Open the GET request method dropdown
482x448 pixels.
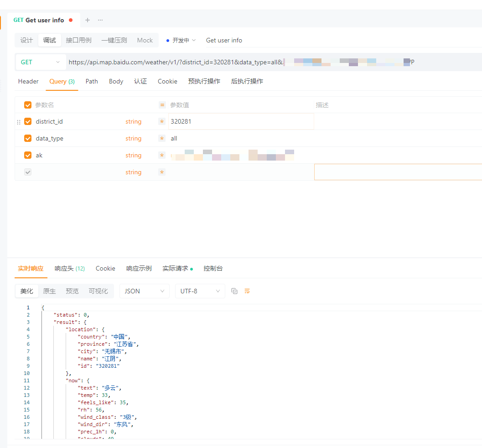(x=41, y=62)
